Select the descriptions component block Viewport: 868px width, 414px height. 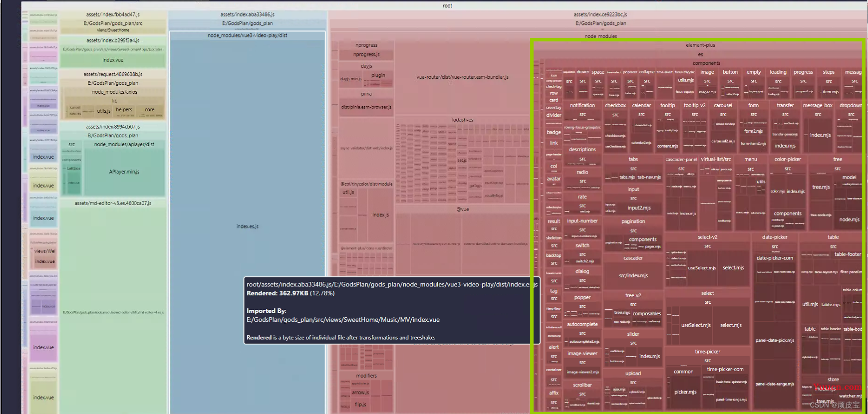coord(582,149)
